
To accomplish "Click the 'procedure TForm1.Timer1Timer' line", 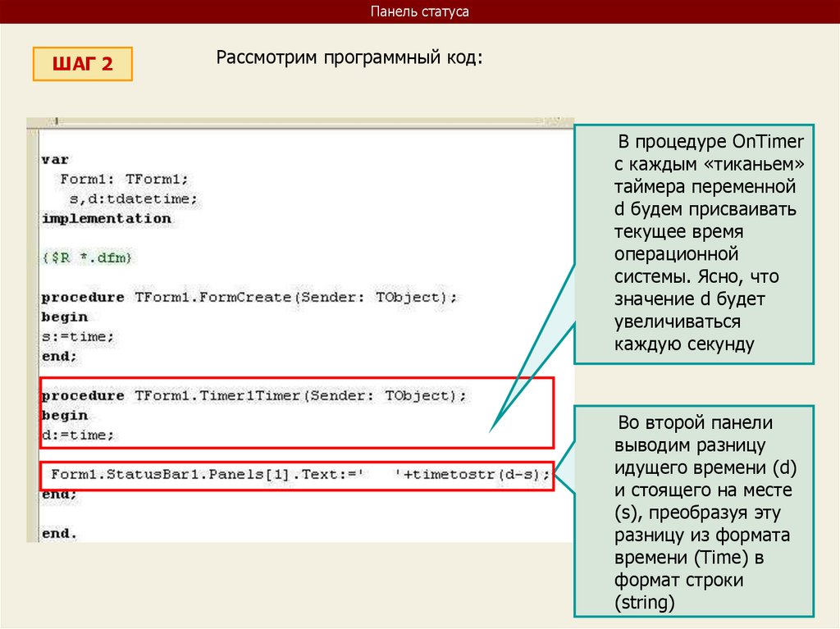I will coord(254,395).
